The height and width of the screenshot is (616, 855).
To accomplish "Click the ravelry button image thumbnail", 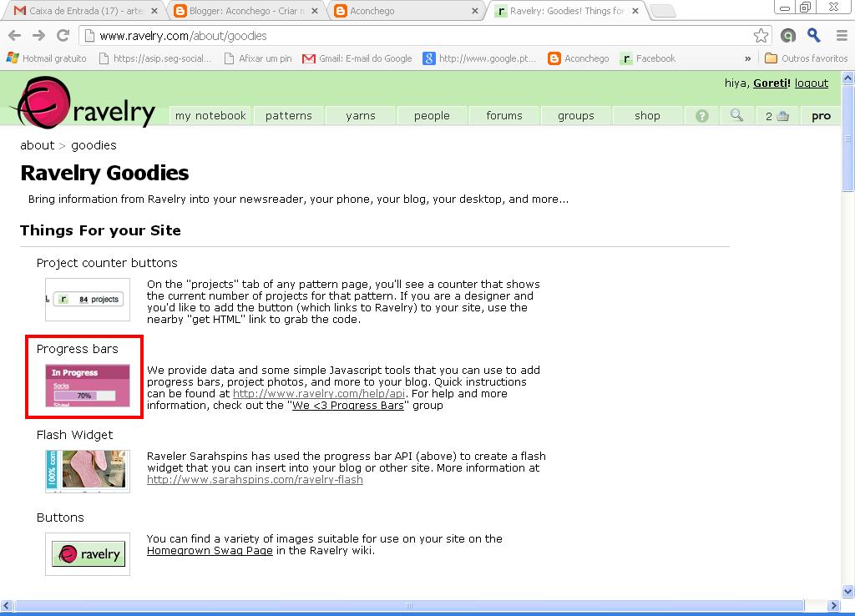I will [x=88, y=554].
